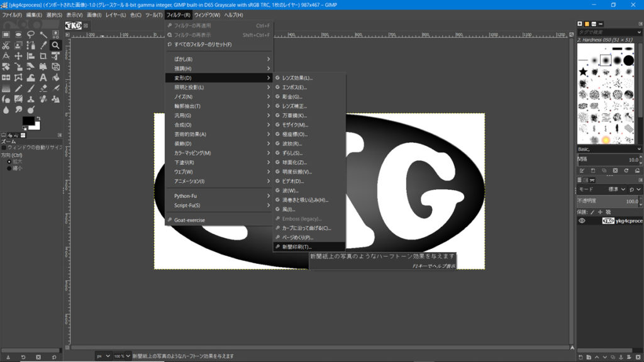
Task: Select the 3D Transform cube tool
Action: [x=55, y=67]
